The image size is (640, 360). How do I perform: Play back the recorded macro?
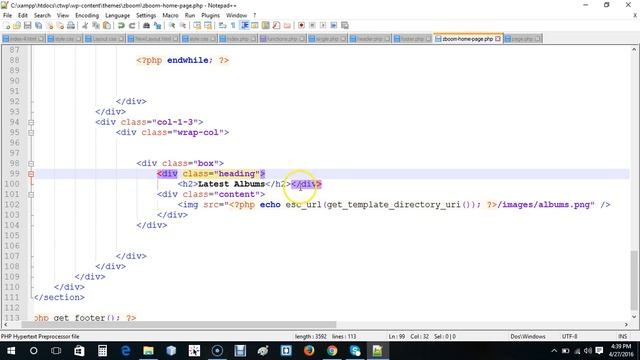(323, 25)
